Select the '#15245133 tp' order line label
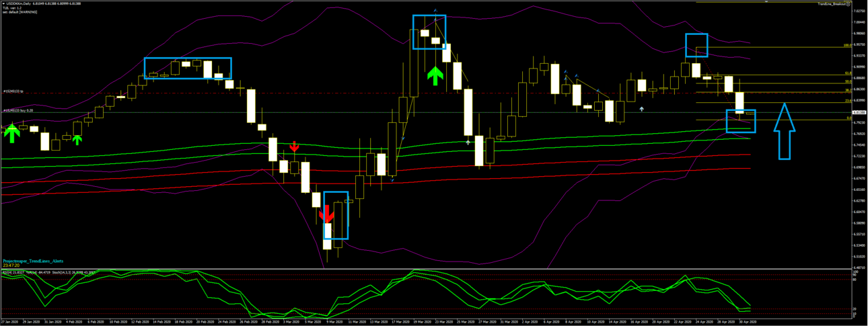Image resolution: width=868 pixels, height=326 pixels. (x=13, y=91)
